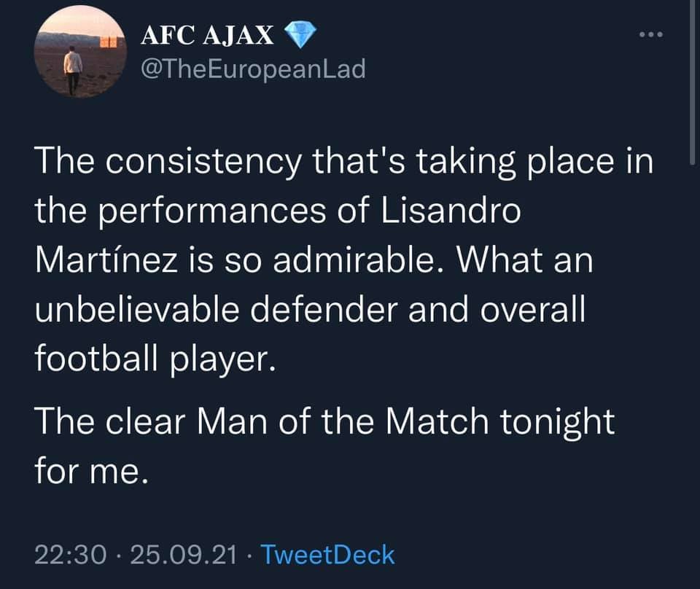Tap the avatar image in the header
The width and height of the screenshot is (700, 589).
80,52
